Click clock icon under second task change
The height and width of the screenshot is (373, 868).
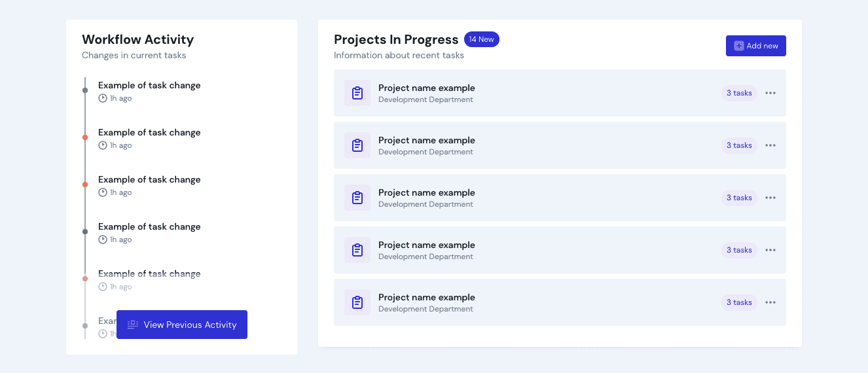coord(103,145)
